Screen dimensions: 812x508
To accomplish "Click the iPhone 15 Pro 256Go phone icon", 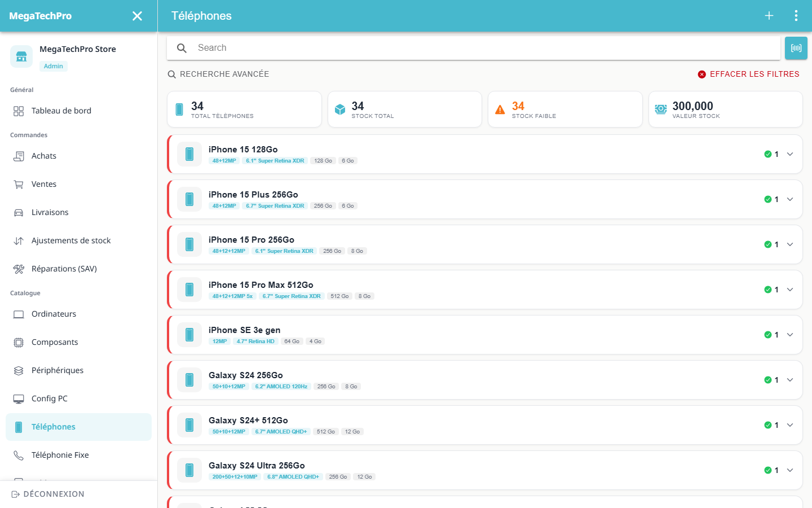I will click(x=189, y=244).
